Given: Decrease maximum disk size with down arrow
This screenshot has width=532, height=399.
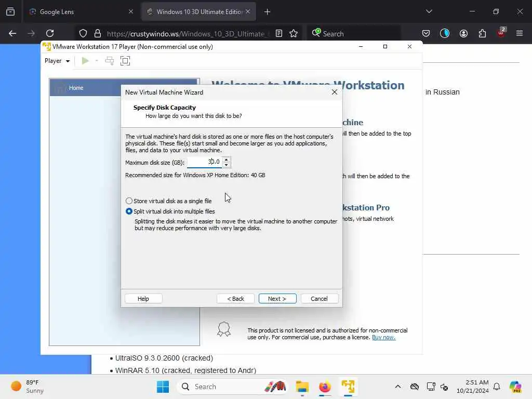Looking at the screenshot, I should (x=227, y=165).
